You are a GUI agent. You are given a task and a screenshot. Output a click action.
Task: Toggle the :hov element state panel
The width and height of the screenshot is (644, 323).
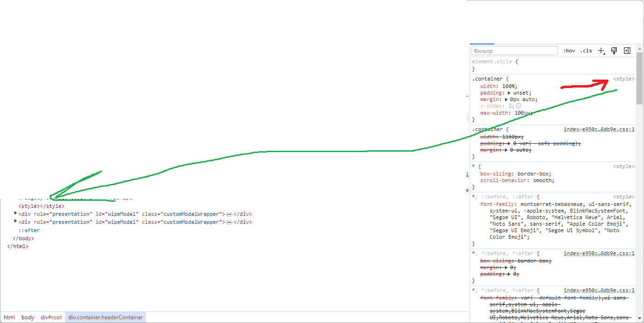point(569,51)
